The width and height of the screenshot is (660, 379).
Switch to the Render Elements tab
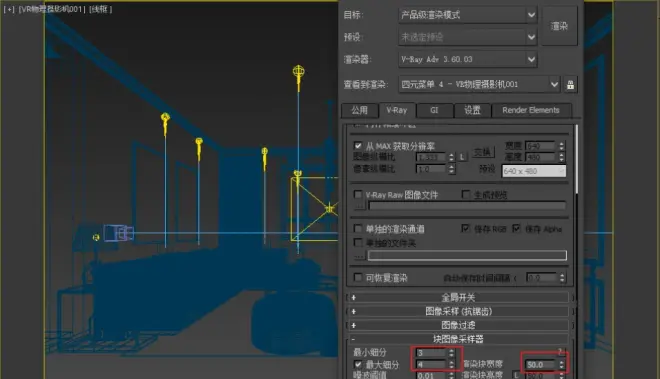(531, 110)
